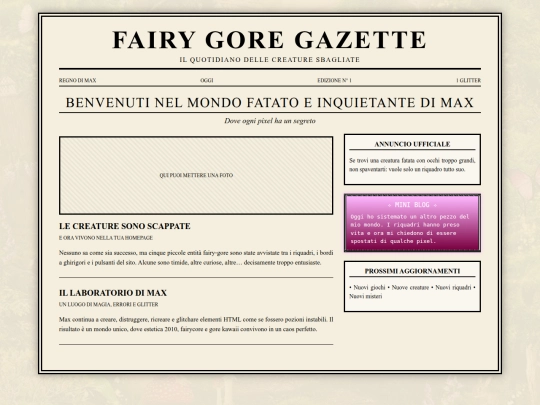The width and height of the screenshot is (540, 405).
Task: Click article heading LE CREATURE SONO SCAPPATE
Action: coord(125,226)
